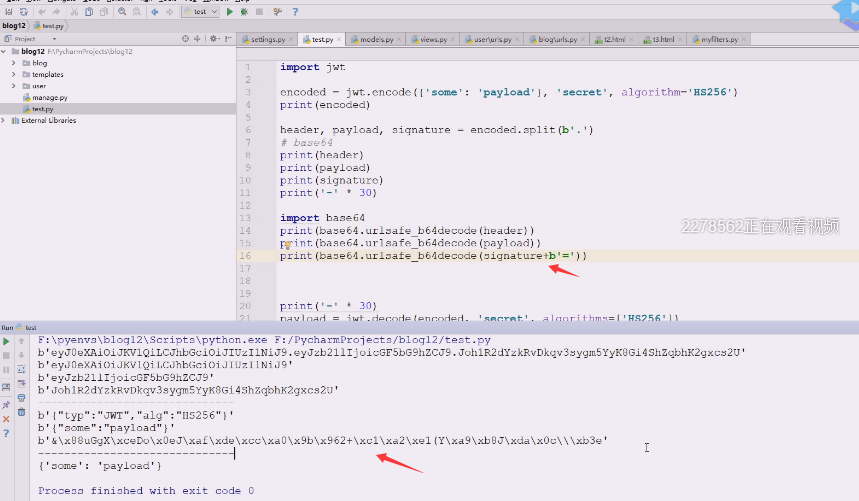Navigate Forward with the right arrow
The image size is (859, 501).
170,11
